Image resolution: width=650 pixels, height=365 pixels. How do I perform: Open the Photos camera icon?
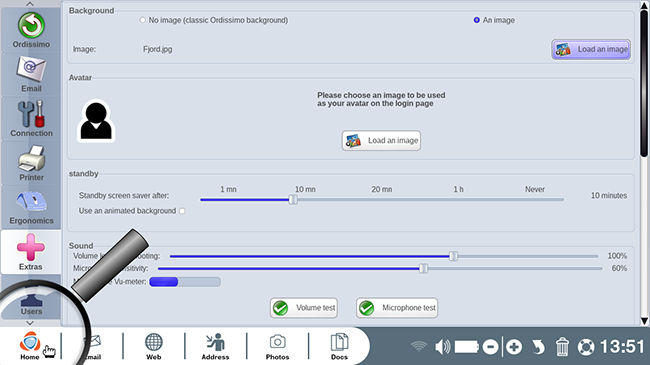click(x=277, y=346)
